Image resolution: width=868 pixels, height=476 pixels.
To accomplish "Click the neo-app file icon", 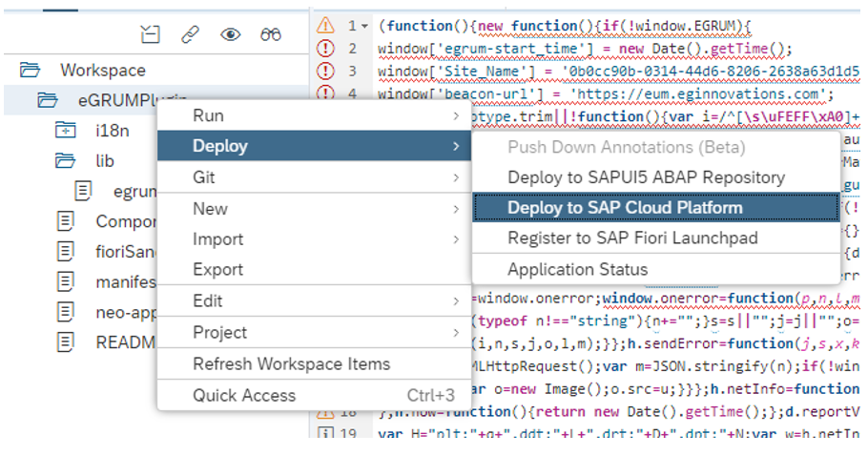I will point(65,312).
